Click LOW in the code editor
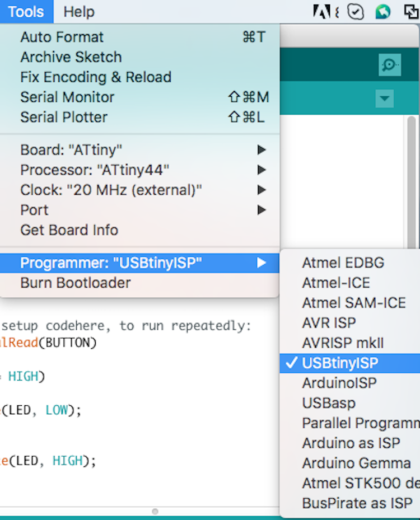The image size is (420, 520). pyautogui.click(x=57, y=410)
